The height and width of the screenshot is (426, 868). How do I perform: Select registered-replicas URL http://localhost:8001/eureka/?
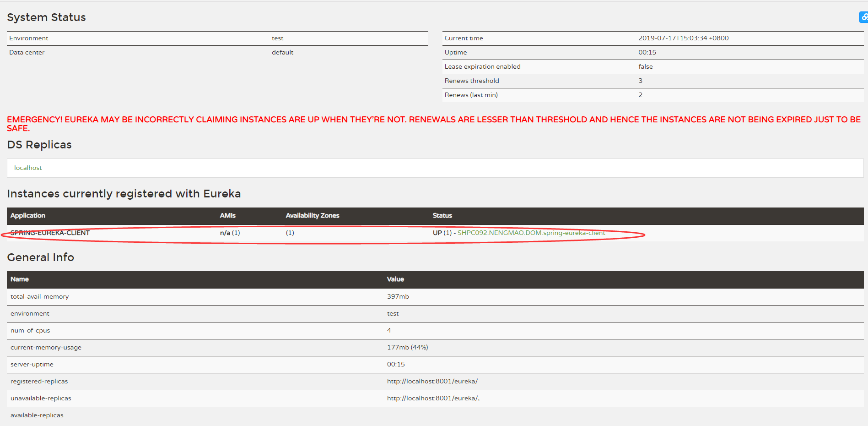(432, 381)
